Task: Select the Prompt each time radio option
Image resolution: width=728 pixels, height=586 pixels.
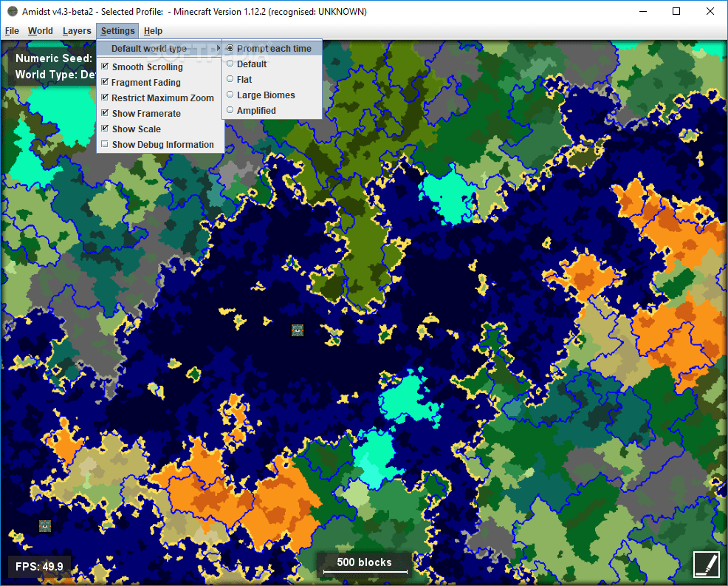Action: click(x=272, y=48)
